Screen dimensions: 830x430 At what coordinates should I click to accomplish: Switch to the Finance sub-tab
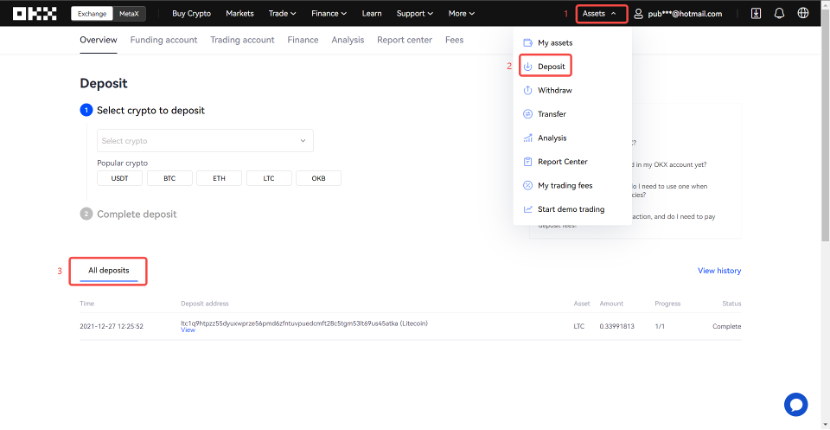click(x=303, y=40)
